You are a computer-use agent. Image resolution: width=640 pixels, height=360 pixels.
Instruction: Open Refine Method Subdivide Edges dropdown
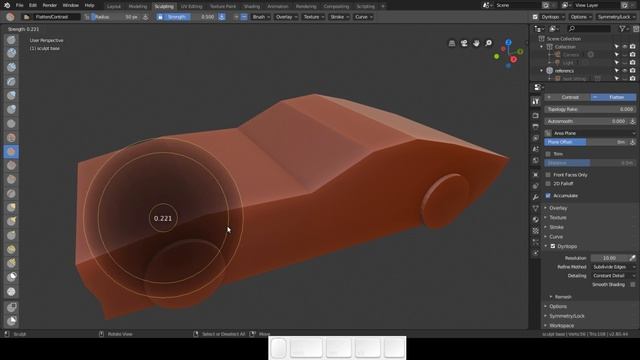[x=614, y=267]
